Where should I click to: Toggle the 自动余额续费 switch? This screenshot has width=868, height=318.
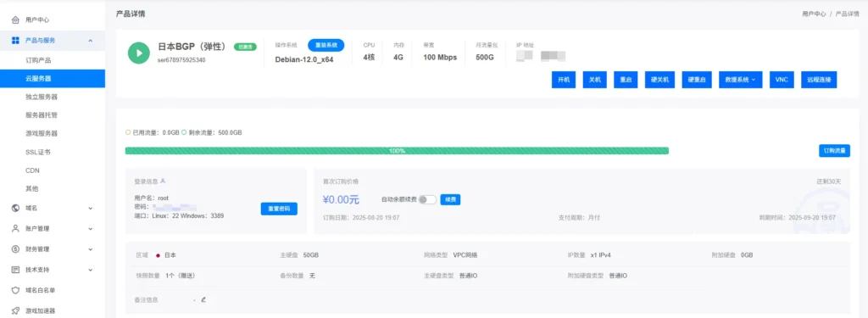(427, 199)
